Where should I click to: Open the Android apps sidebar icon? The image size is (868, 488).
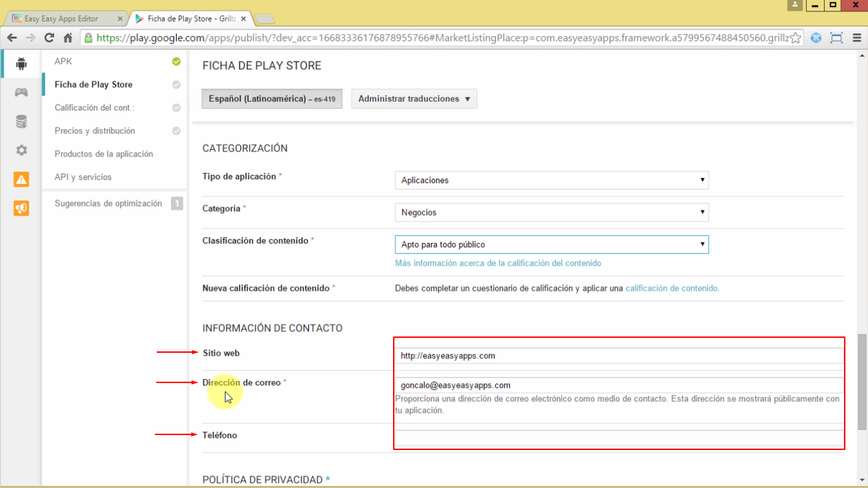pos(21,64)
